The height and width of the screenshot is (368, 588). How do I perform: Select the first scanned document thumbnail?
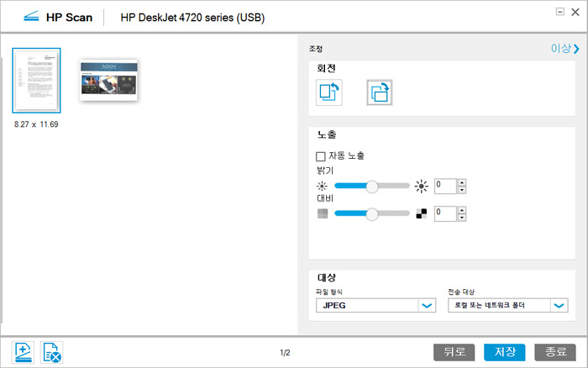[x=36, y=81]
